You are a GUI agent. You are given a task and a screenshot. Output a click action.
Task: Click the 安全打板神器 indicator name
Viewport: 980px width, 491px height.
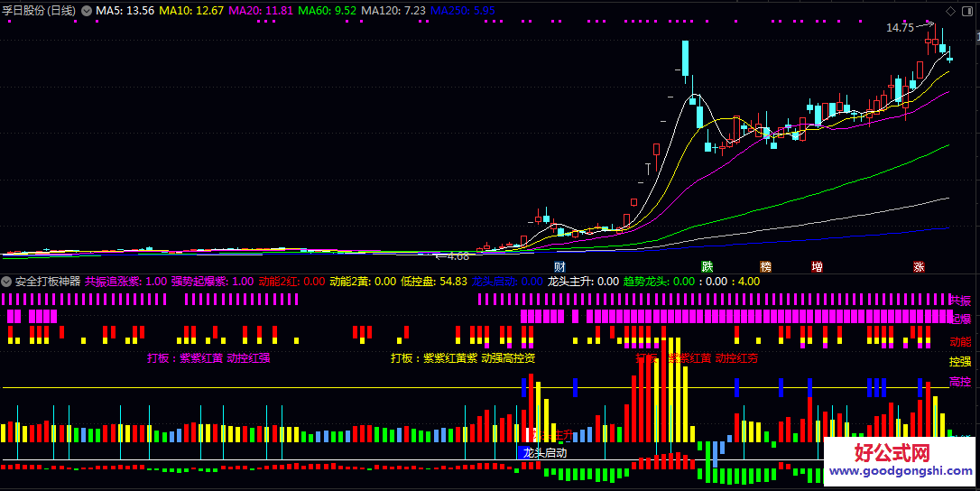pyautogui.click(x=48, y=282)
